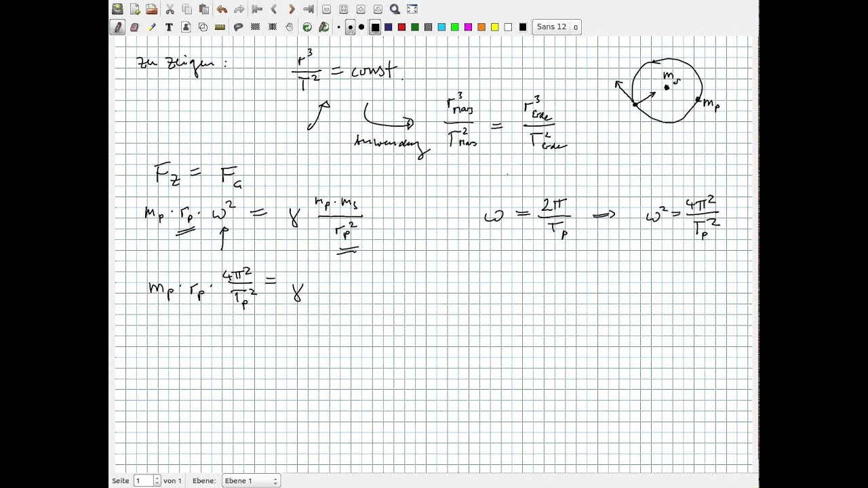Viewport: 868px width, 488px height.
Task: Go to the previous page
Action: click(274, 9)
